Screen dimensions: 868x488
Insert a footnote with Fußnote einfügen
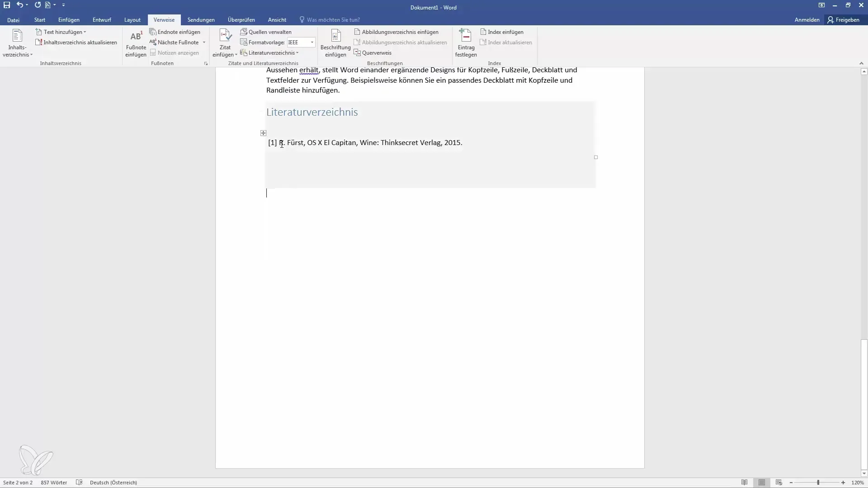[x=136, y=43]
